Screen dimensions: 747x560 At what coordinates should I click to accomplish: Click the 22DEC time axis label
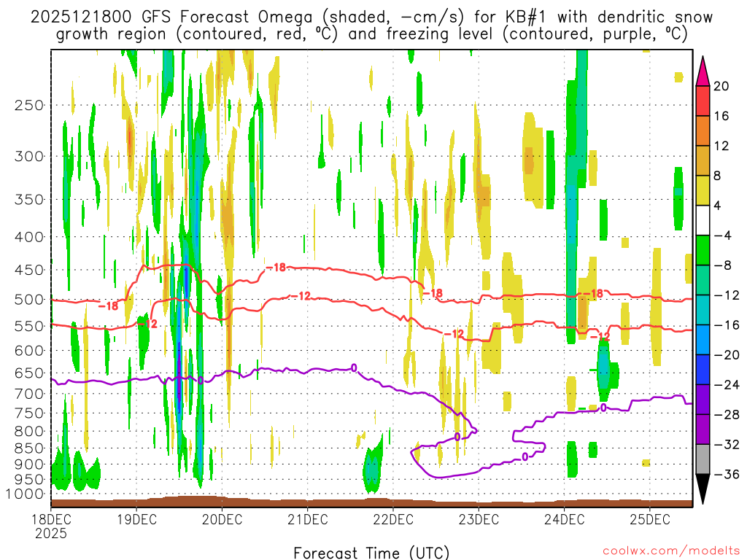[393, 519]
